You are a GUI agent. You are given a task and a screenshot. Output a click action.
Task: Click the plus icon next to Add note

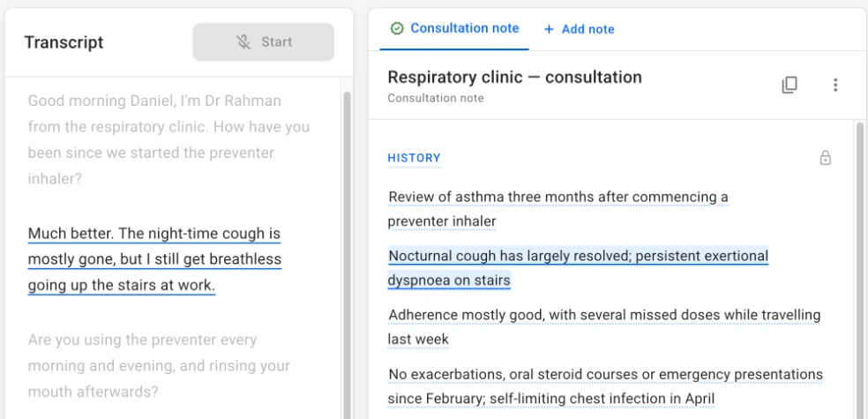549,29
